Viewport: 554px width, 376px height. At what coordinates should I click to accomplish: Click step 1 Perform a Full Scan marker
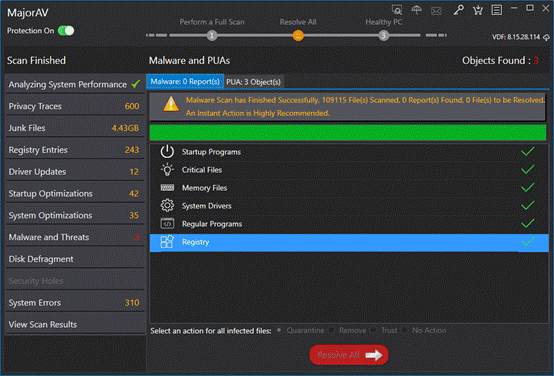coord(212,35)
